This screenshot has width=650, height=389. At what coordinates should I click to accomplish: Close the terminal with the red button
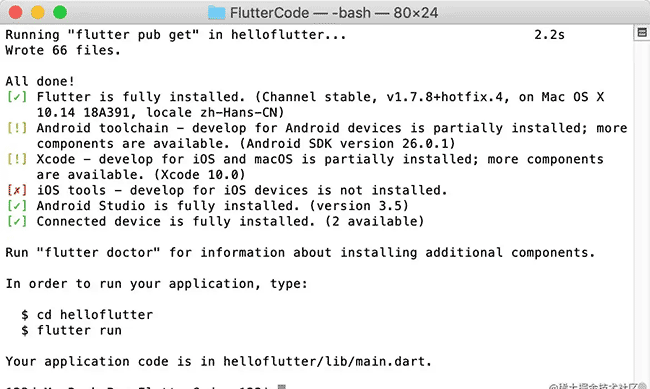[x=15, y=12]
